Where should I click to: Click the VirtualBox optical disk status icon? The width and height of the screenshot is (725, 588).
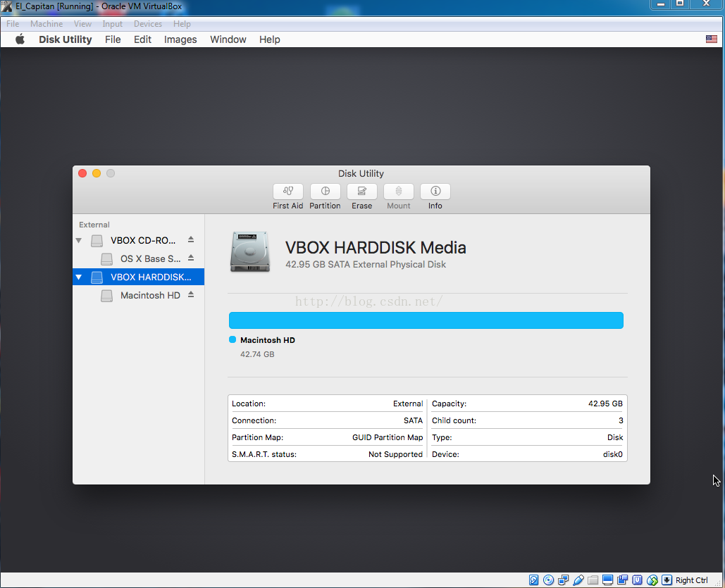tap(548, 580)
